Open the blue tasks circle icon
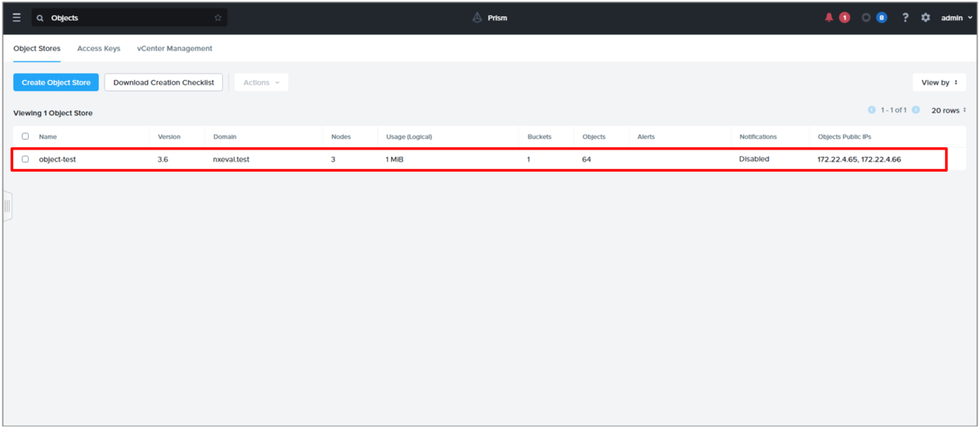Viewport: 980px width, 428px height. [866, 17]
